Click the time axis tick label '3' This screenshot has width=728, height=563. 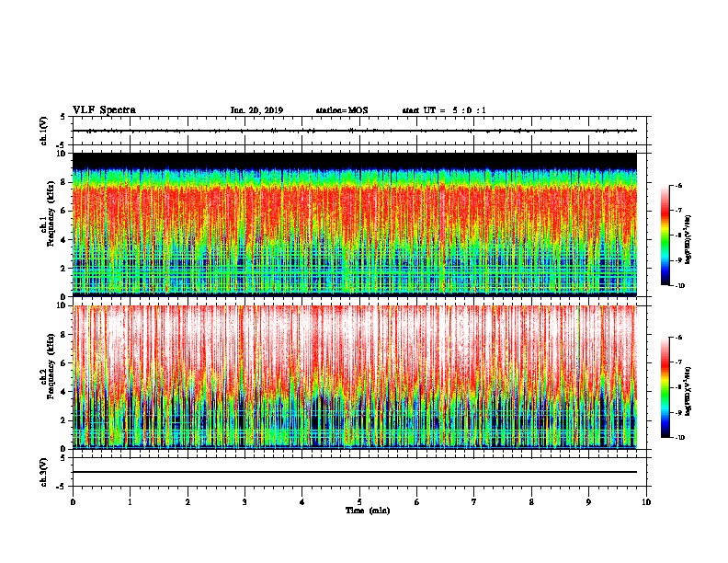[245, 501]
